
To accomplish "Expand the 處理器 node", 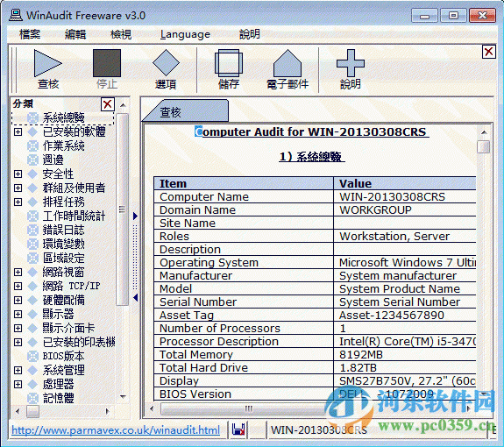I will coord(18,385).
